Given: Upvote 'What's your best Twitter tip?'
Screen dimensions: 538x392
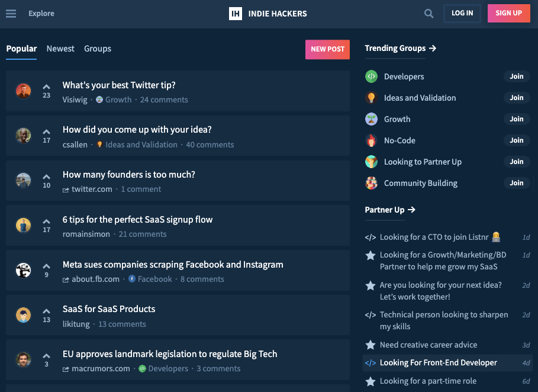Looking at the screenshot, I should (x=46, y=87).
